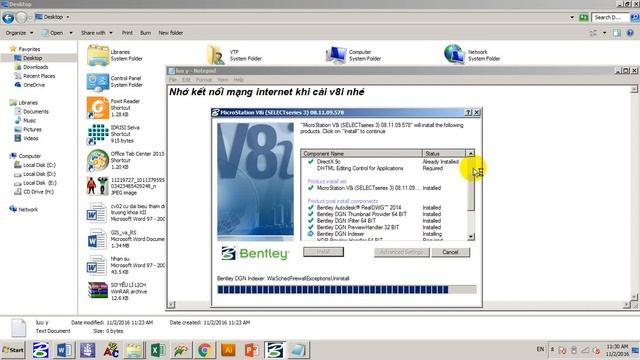
Task: Open Explorer help icon
Action: point(630,33)
